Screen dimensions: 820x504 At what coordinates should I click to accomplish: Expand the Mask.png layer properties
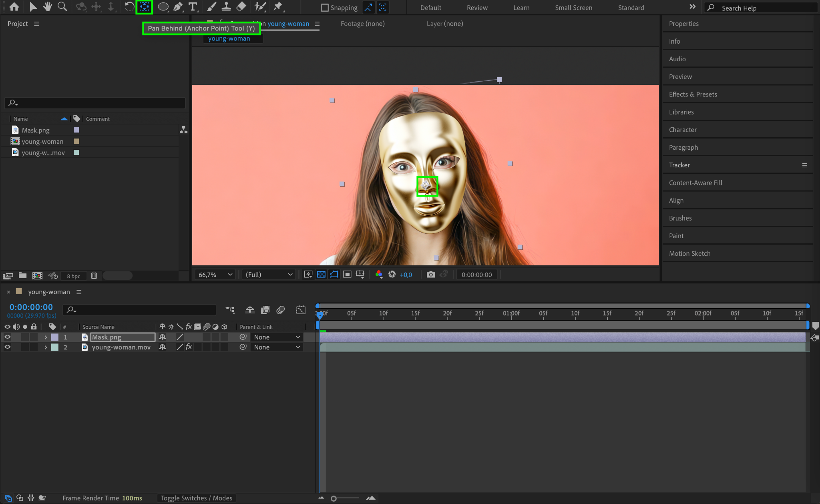coord(46,337)
